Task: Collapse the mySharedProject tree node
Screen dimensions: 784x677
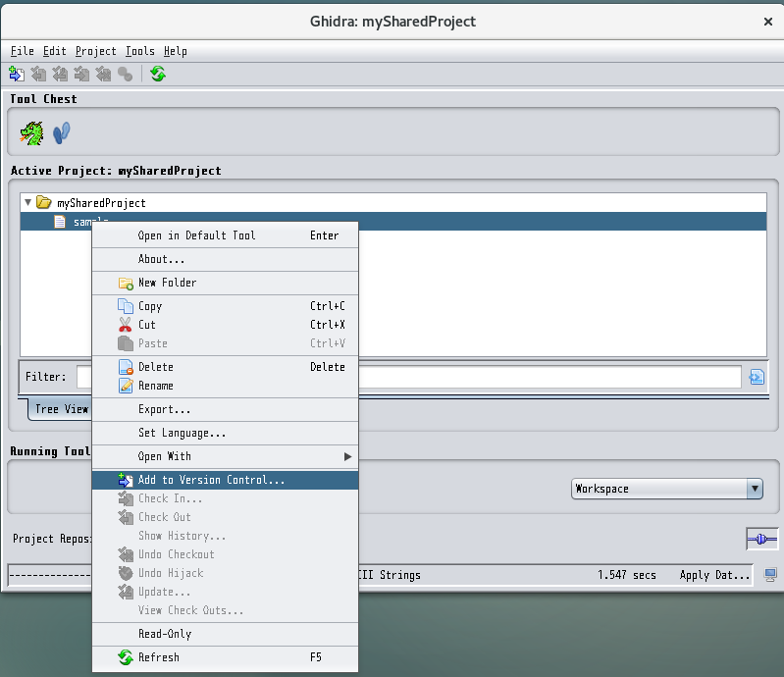Action: (28, 202)
